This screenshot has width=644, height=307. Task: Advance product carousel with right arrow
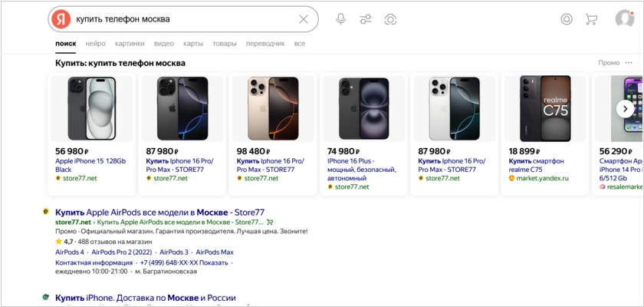[625, 109]
